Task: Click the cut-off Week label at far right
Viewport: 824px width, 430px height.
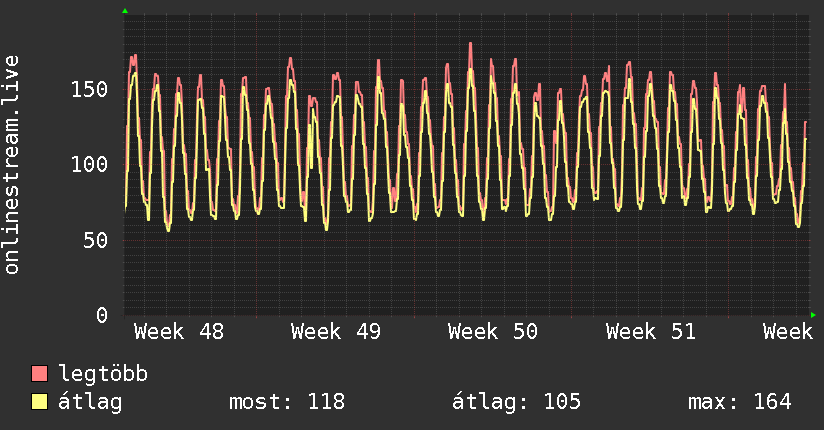Action: pos(788,332)
